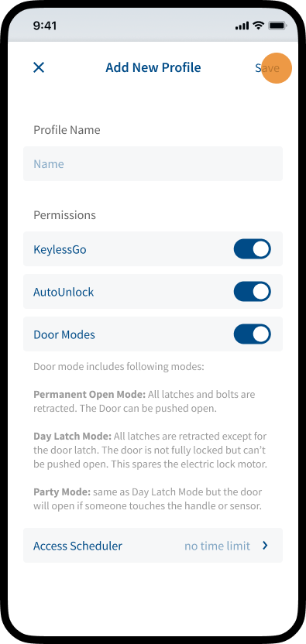Toggle the KeylessGo permission switch
The height and width of the screenshot is (644, 306).
click(x=252, y=249)
